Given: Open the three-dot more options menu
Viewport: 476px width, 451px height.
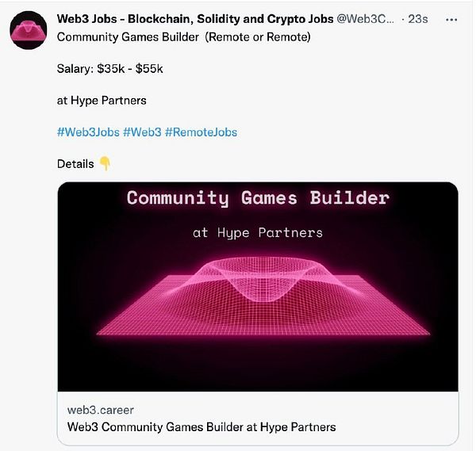Looking at the screenshot, I should (451, 20).
